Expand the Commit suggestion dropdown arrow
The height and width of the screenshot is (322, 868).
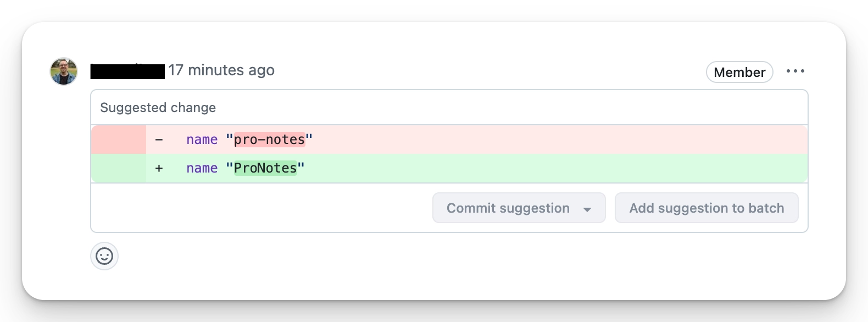587,209
